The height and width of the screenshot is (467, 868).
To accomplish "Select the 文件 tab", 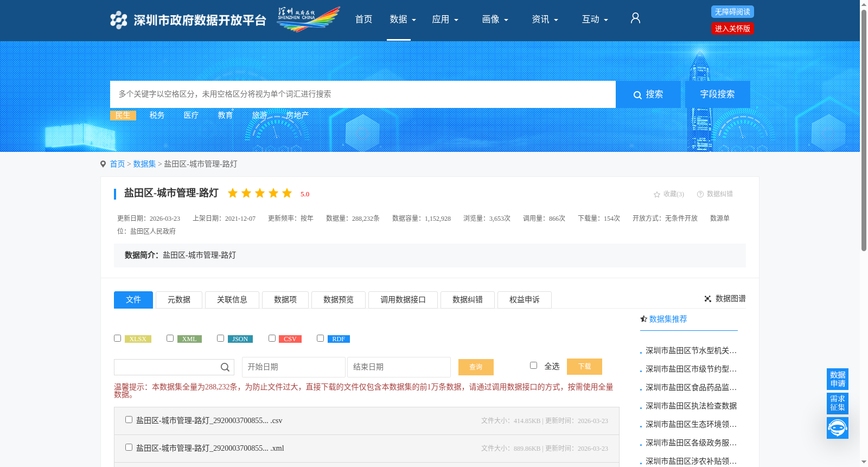I will pos(133,300).
